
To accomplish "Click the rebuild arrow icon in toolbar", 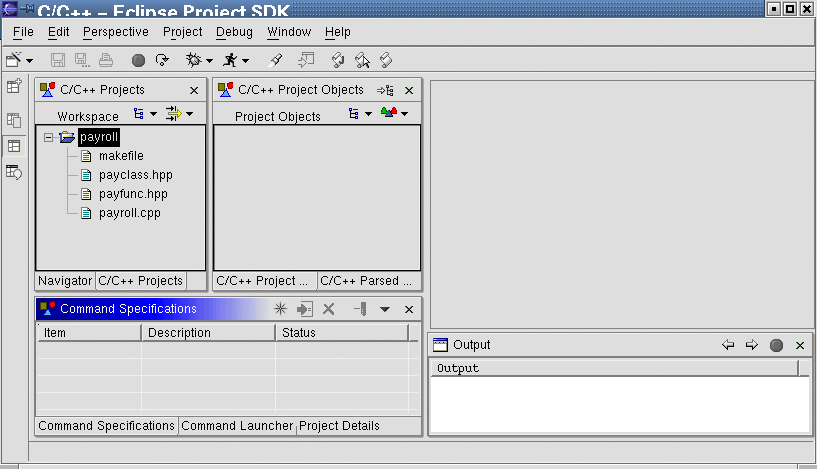I will [x=163, y=60].
